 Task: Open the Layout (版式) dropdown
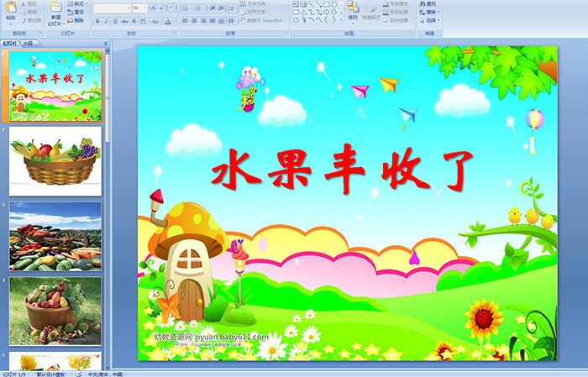tap(77, 3)
